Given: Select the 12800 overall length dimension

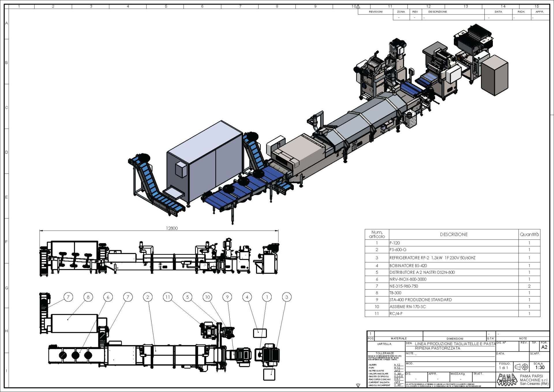Looking at the screenshot, I should pos(172,228).
